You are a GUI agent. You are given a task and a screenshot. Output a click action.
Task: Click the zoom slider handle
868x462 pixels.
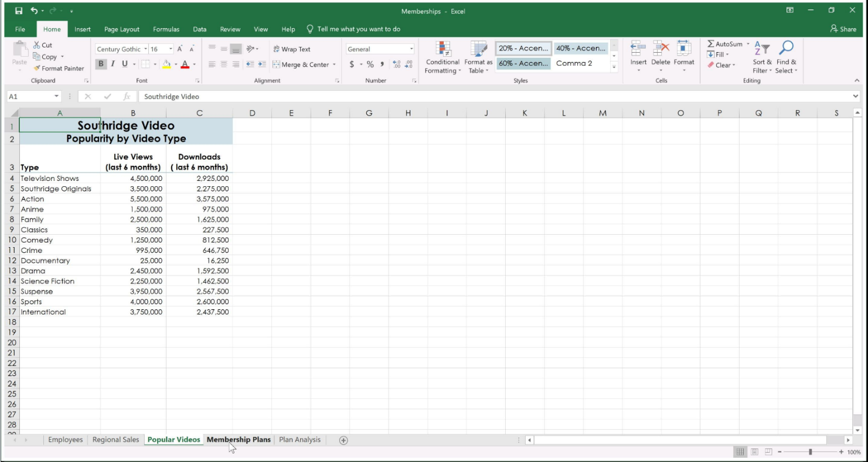[x=811, y=452]
